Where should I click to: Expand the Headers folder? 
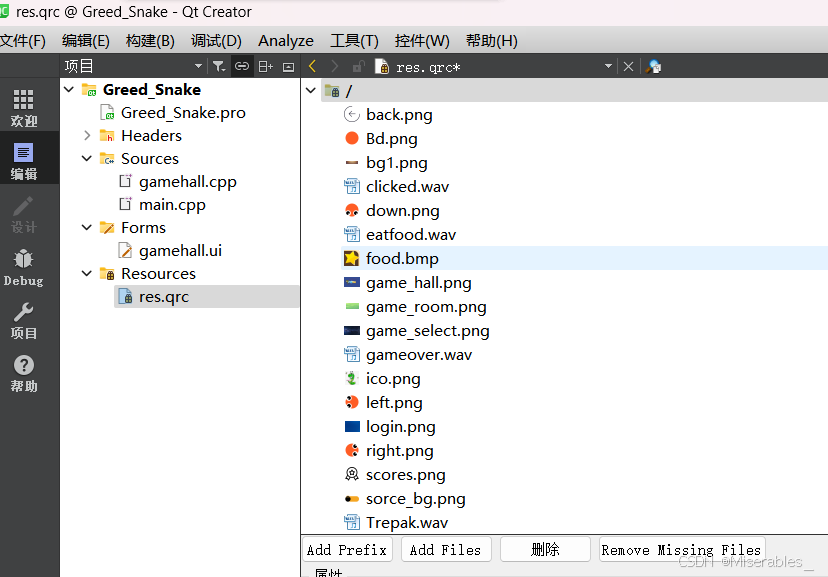point(87,136)
